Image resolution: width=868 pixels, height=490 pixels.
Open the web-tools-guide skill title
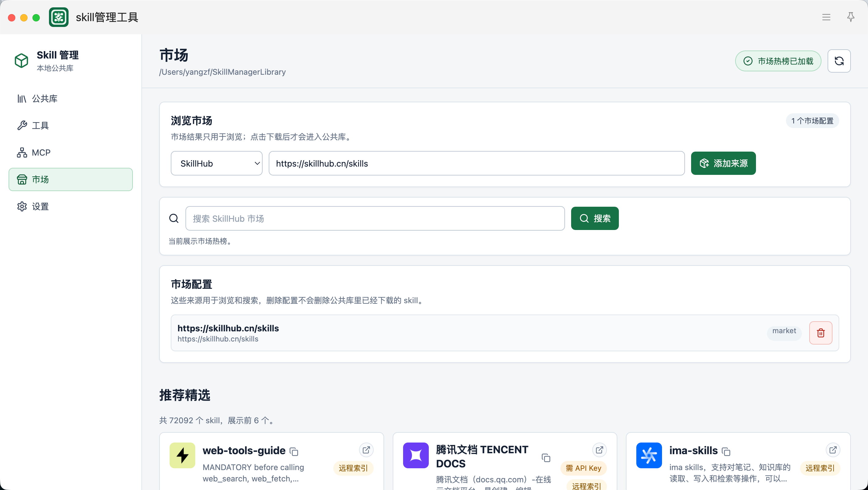(x=244, y=450)
